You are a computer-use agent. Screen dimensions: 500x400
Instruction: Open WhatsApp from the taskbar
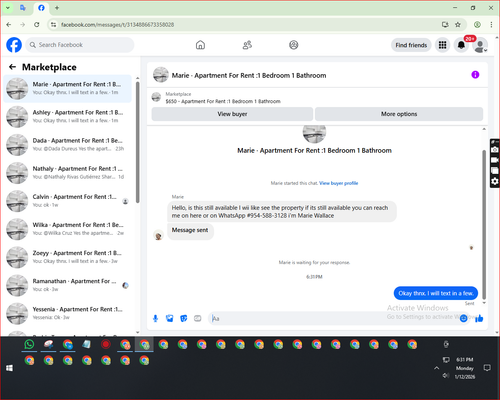(29, 344)
